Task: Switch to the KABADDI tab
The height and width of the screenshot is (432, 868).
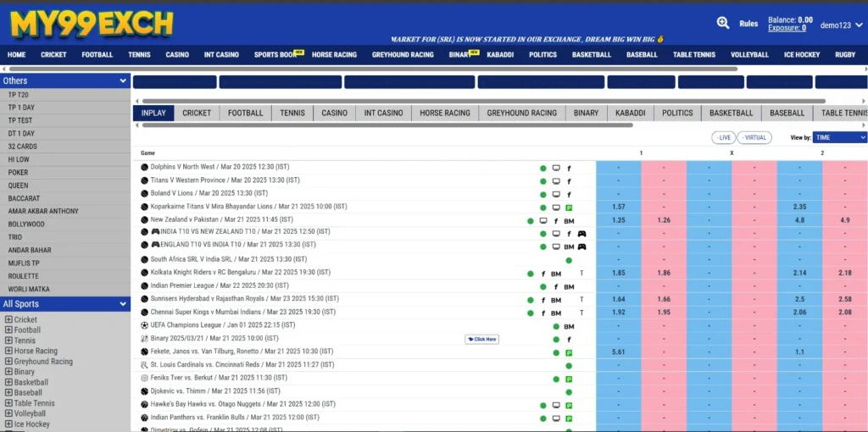Action: click(631, 113)
